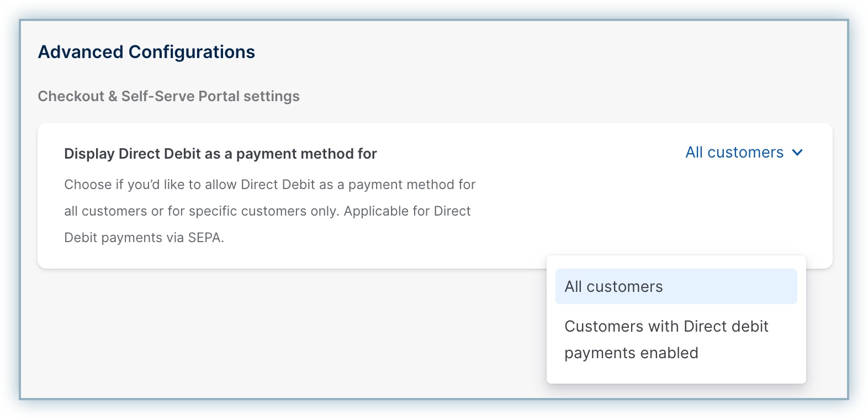Click the description line starting with Choose
This screenshot has width=868, height=419.
pos(269,185)
